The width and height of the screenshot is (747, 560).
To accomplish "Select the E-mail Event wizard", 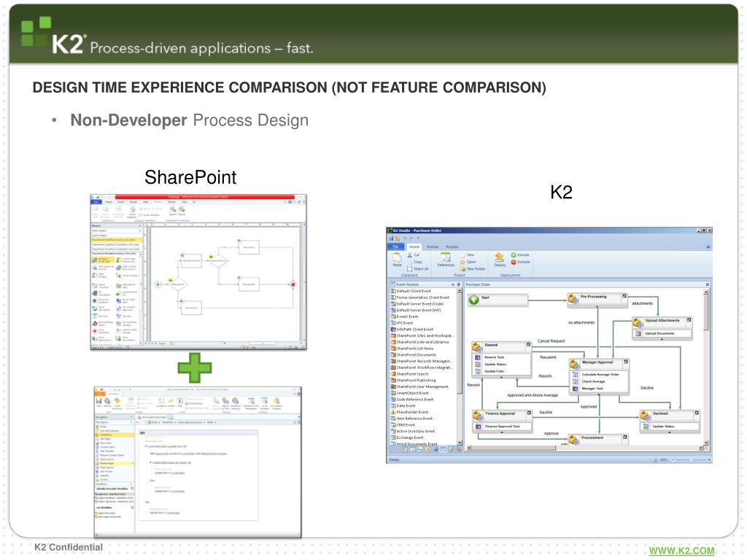I will coord(404,316).
